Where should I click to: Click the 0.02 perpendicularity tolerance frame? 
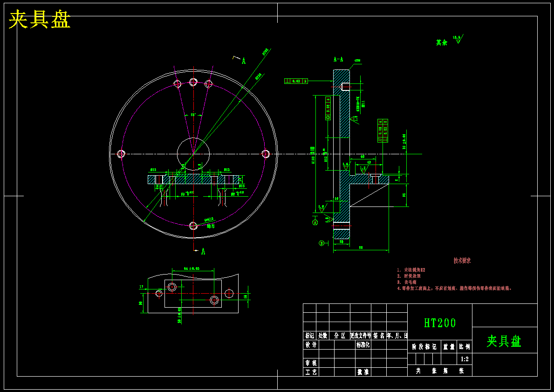296,81
